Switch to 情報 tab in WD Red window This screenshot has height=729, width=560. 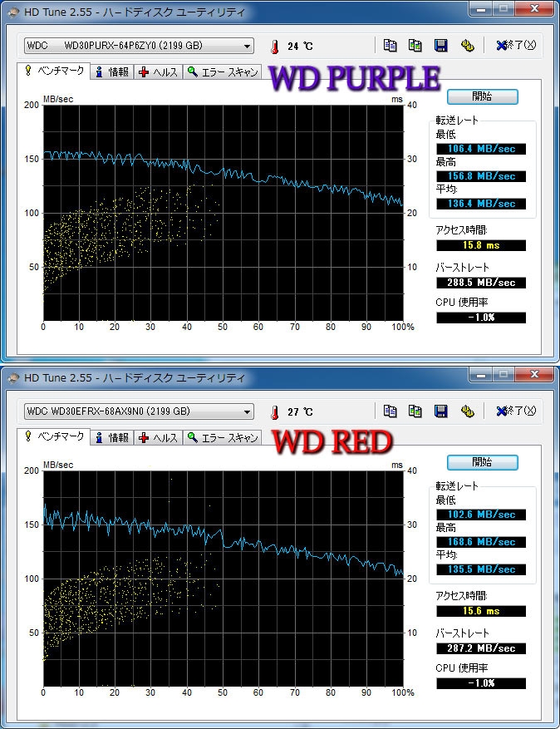pyautogui.click(x=112, y=438)
